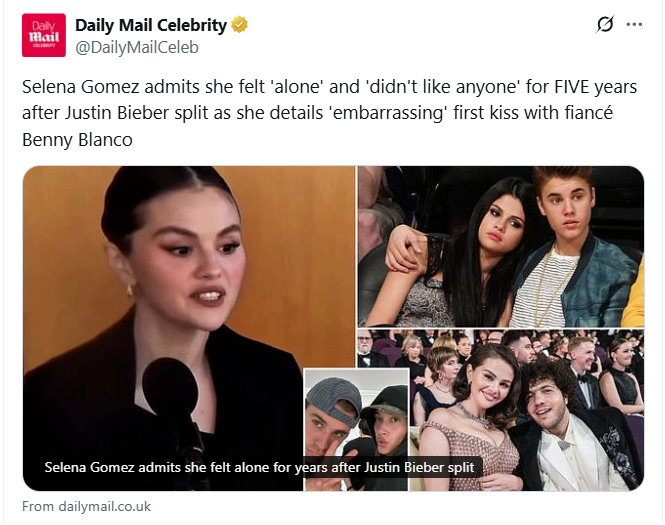The width and height of the screenshot is (665, 525).
Task: Open the From dailymail.co.uk source link
Action: 86,506
